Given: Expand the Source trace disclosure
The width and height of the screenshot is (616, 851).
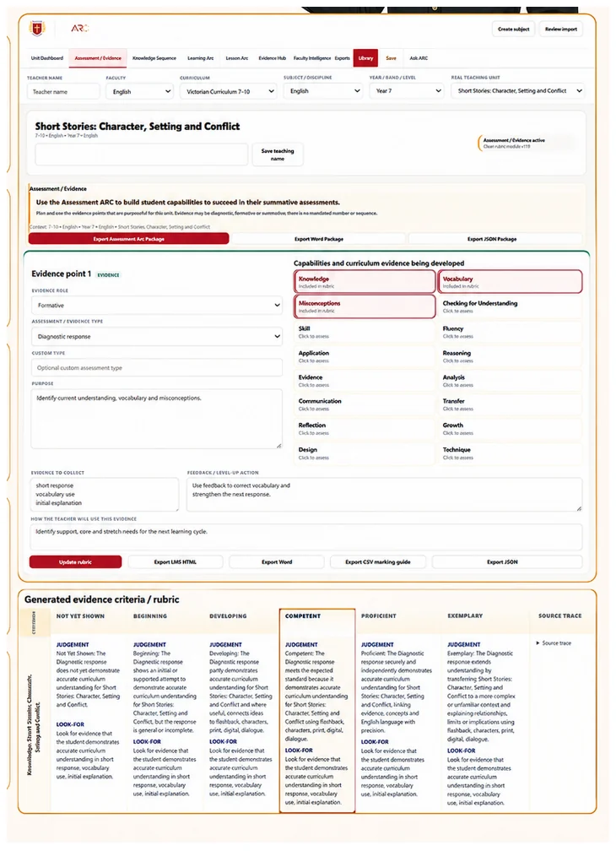Looking at the screenshot, I should pos(554,643).
